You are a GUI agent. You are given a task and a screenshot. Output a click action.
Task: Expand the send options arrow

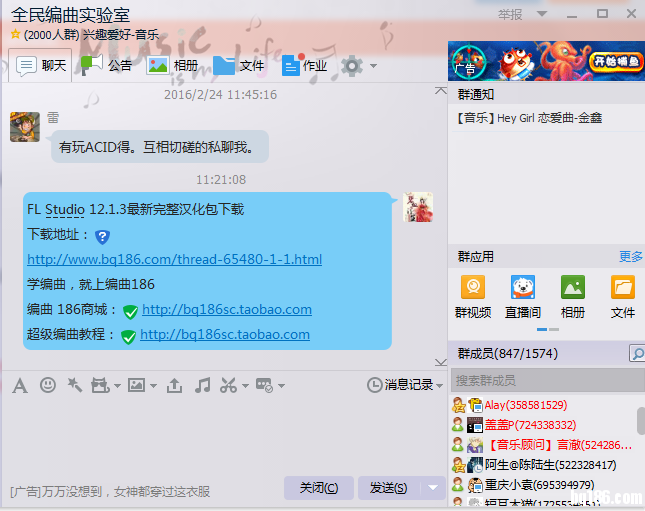tap(433, 488)
